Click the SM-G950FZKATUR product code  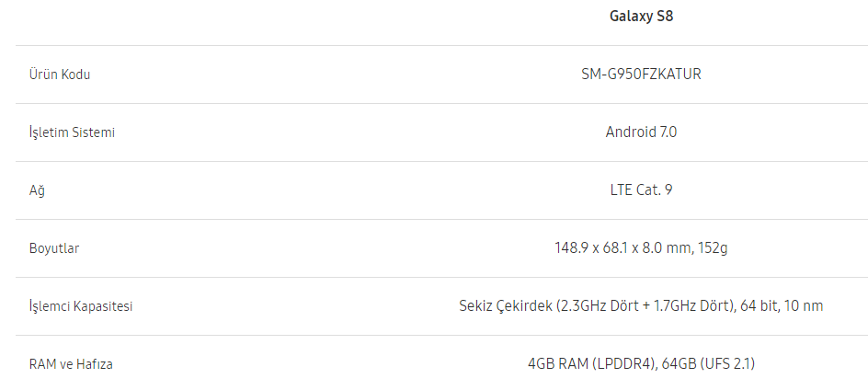coord(641,75)
